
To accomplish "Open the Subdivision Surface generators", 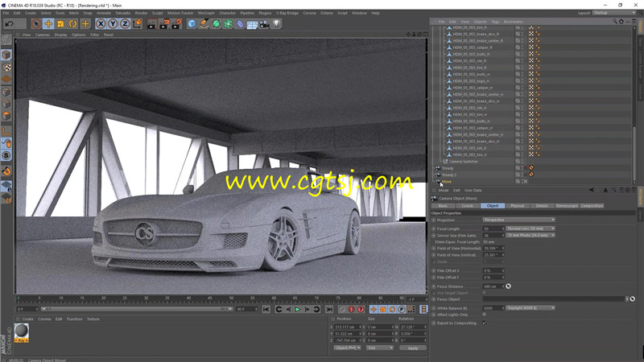I will [x=216, y=24].
